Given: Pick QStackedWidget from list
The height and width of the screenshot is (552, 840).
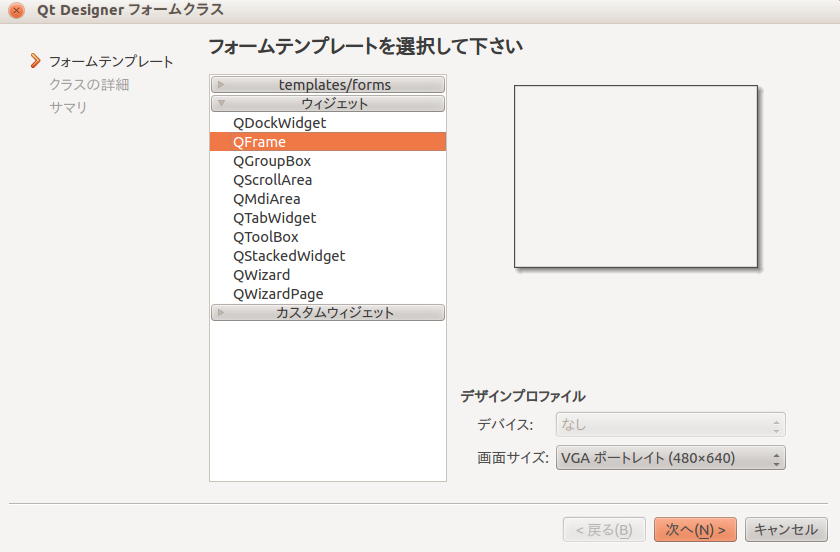Looking at the screenshot, I should coord(328,256).
